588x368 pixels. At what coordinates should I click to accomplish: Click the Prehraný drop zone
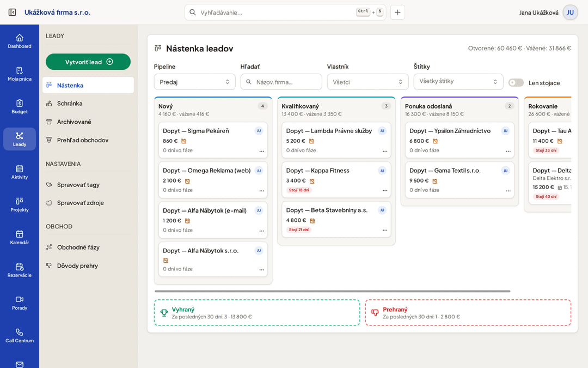468,312
